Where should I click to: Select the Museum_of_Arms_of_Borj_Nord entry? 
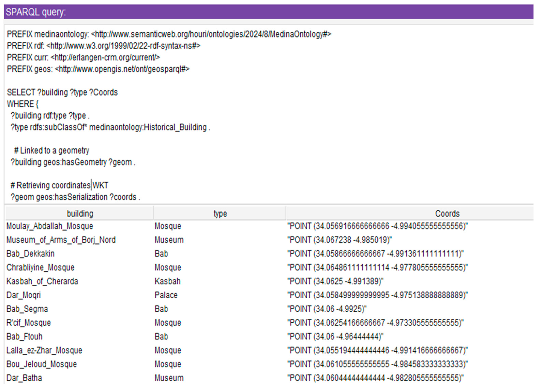61,240
